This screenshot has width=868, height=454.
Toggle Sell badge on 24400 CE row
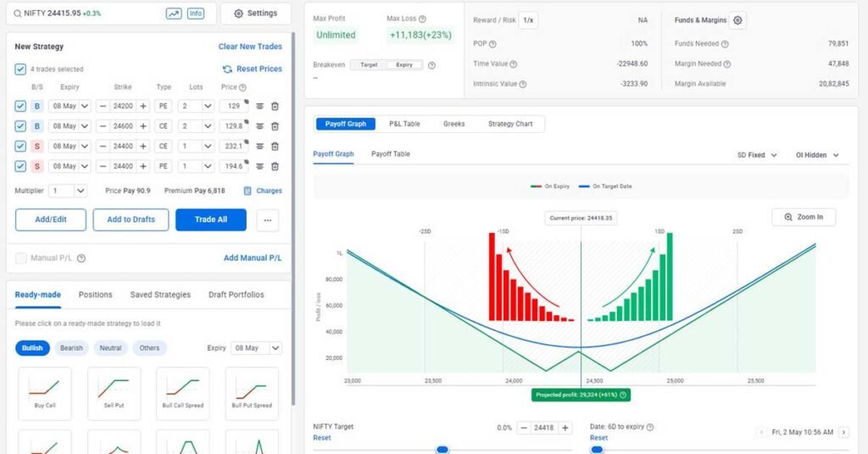point(37,146)
